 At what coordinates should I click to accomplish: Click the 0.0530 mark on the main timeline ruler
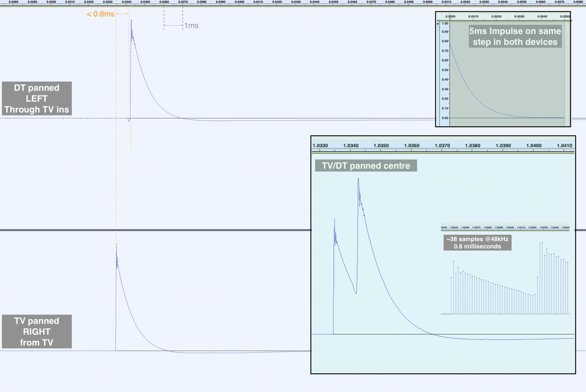(484, 2)
